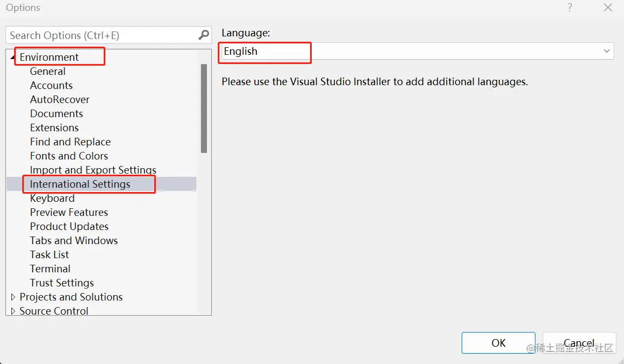Select Tabs and Windows page
The height and width of the screenshot is (364, 624).
74,240
